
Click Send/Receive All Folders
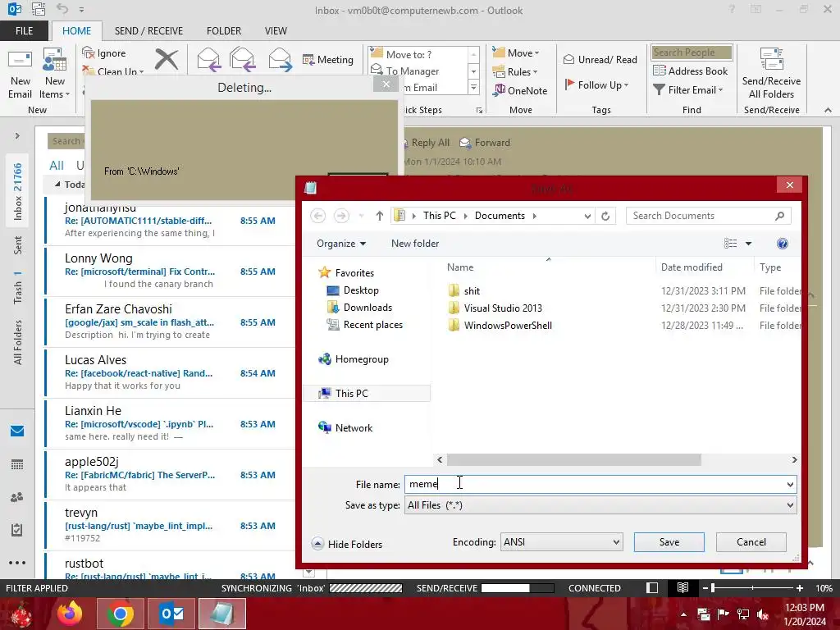(771, 75)
